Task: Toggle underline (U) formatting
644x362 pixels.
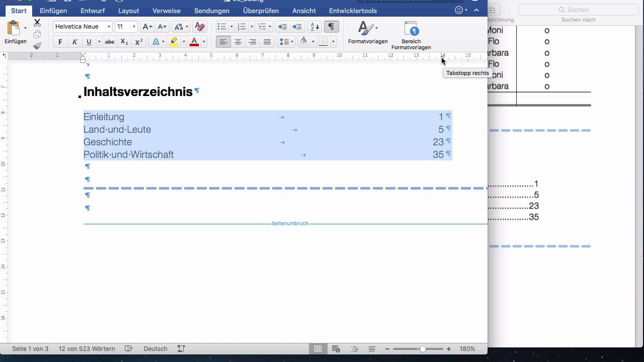Action: pyautogui.click(x=89, y=42)
